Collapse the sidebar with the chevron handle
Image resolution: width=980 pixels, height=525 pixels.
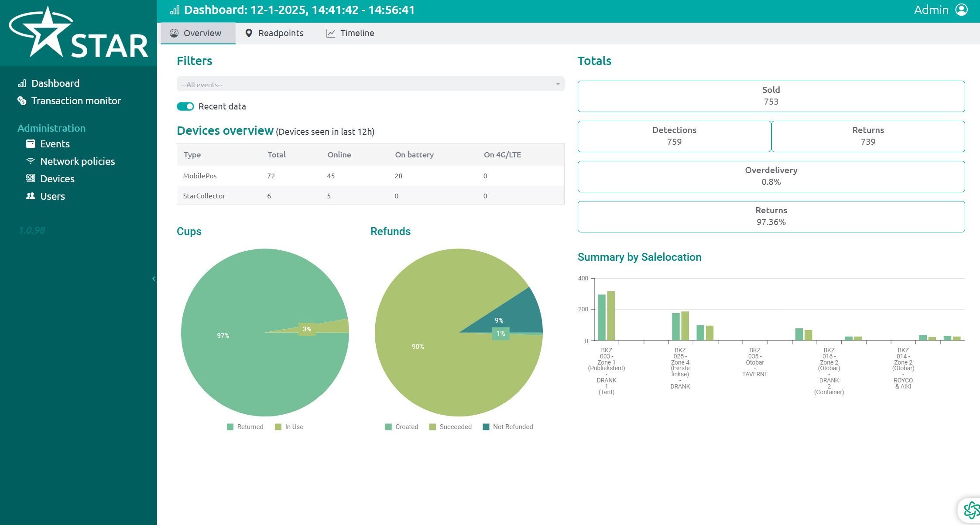154,279
